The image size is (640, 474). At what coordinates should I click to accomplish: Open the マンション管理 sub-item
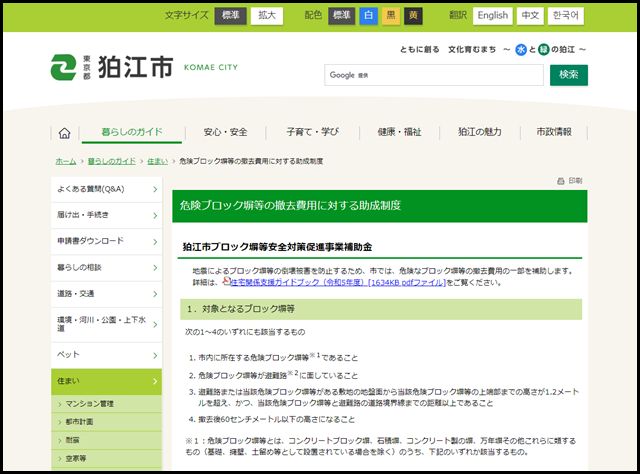pyautogui.click(x=94, y=404)
